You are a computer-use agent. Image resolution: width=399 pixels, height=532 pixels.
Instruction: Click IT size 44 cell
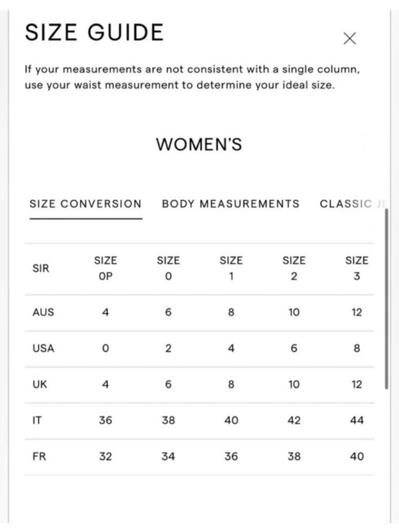(x=357, y=420)
